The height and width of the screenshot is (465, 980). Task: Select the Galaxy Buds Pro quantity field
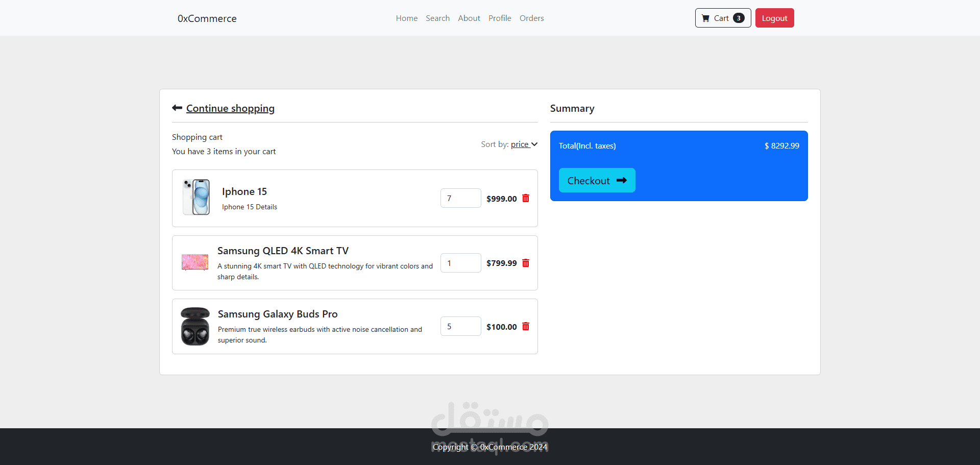pyautogui.click(x=461, y=326)
